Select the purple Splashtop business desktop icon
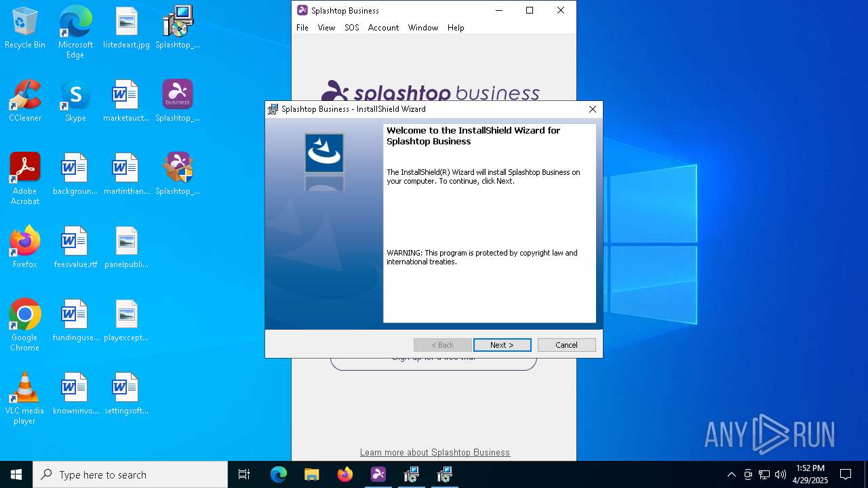This screenshot has width=868, height=488. pos(178,102)
